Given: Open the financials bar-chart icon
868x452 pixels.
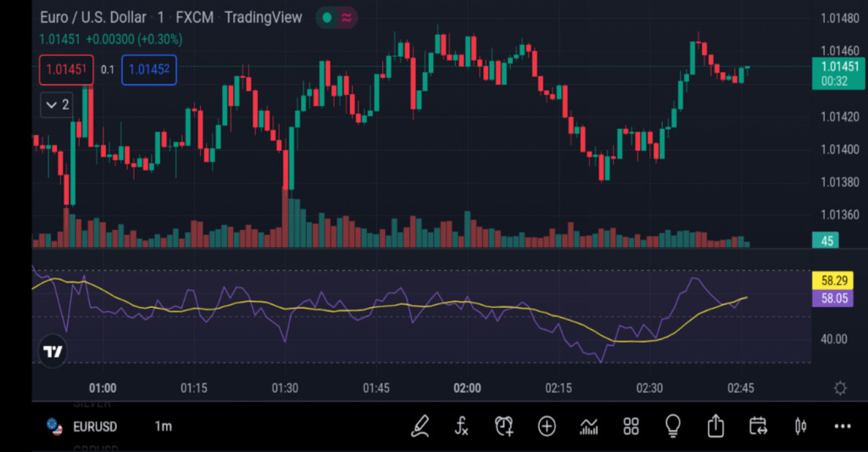Looking at the screenshot, I should [x=589, y=426].
